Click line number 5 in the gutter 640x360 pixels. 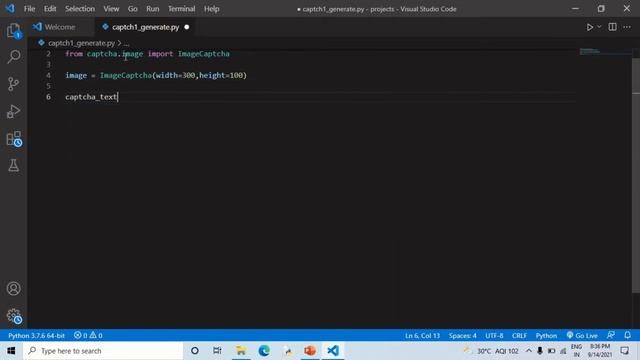click(x=49, y=86)
